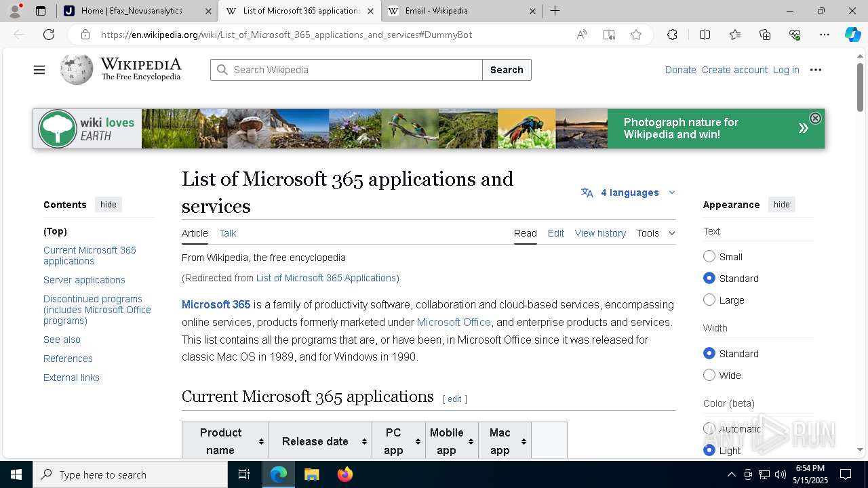Sort table by PC app column
The height and width of the screenshot is (488, 868).
click(x=399, y=441)
